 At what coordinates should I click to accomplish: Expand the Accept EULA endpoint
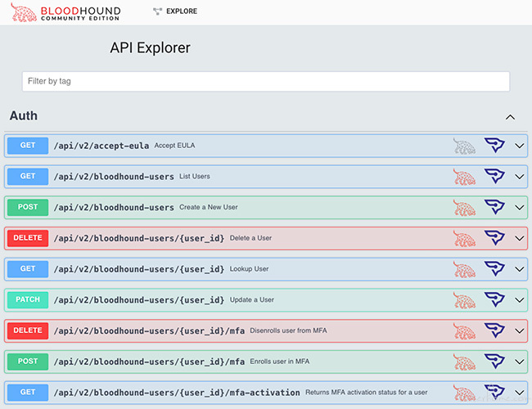(520, 146)
